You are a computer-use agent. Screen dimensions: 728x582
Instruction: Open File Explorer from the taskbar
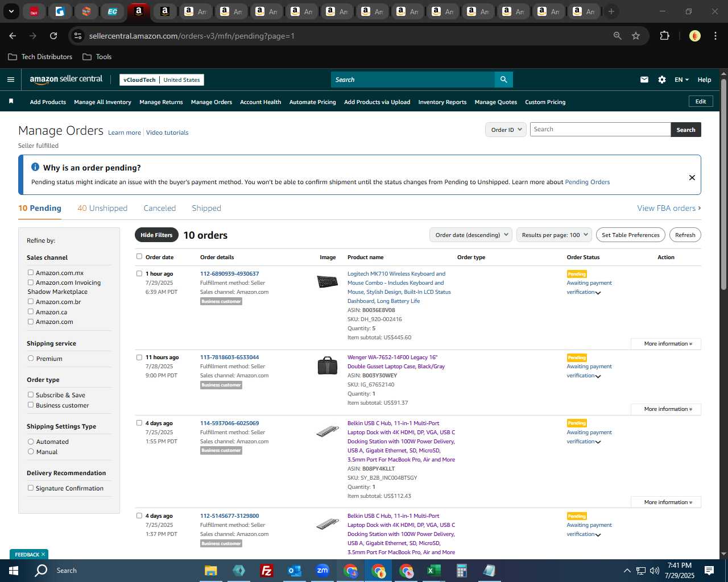[211, 571]
